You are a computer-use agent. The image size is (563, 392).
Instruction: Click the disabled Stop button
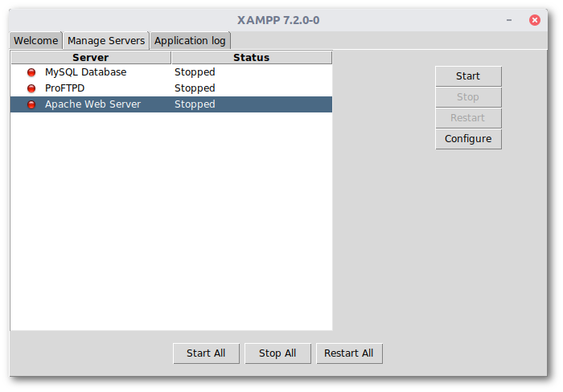coord(468,97)
